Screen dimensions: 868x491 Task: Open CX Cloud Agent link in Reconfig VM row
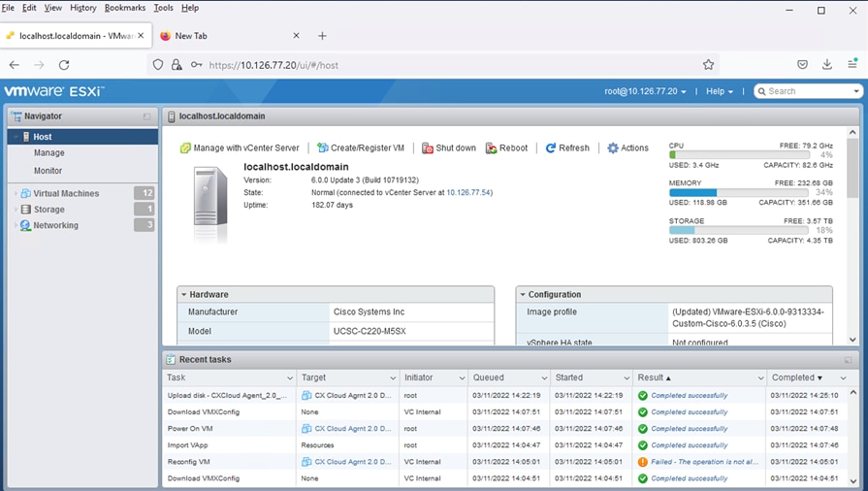coord(353,462)
